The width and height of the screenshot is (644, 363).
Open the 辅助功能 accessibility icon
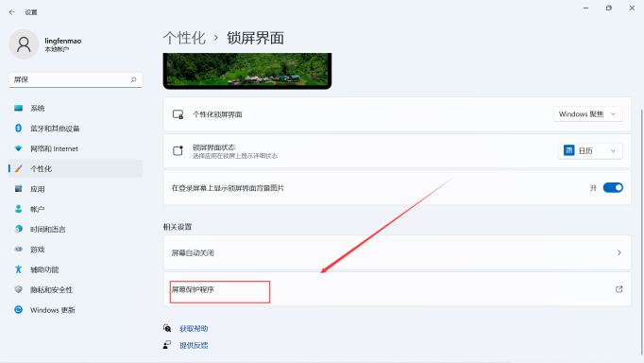pos(19,269)
